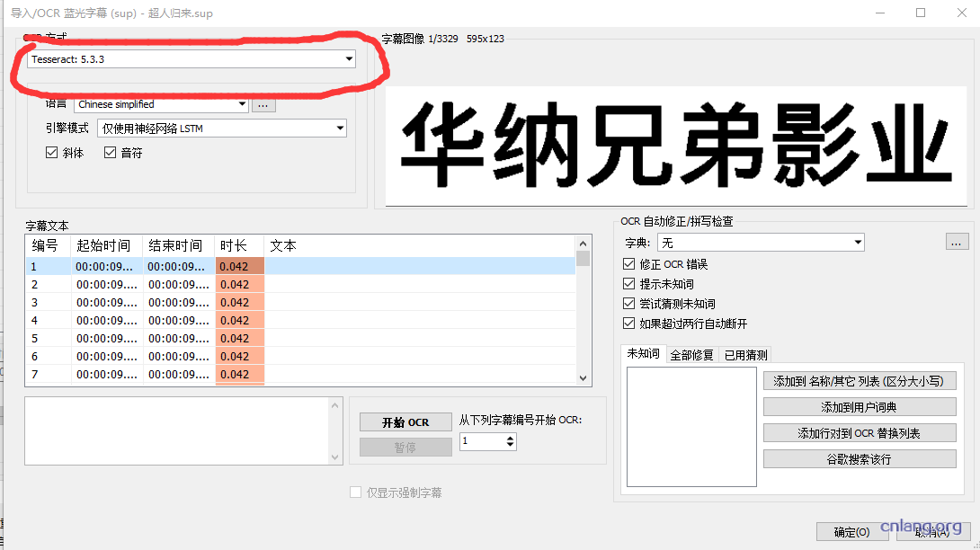The width and height of the screenshot is (980, 550).
Task: Click the 添加到用户词典 button
Action: pos(860,407)
